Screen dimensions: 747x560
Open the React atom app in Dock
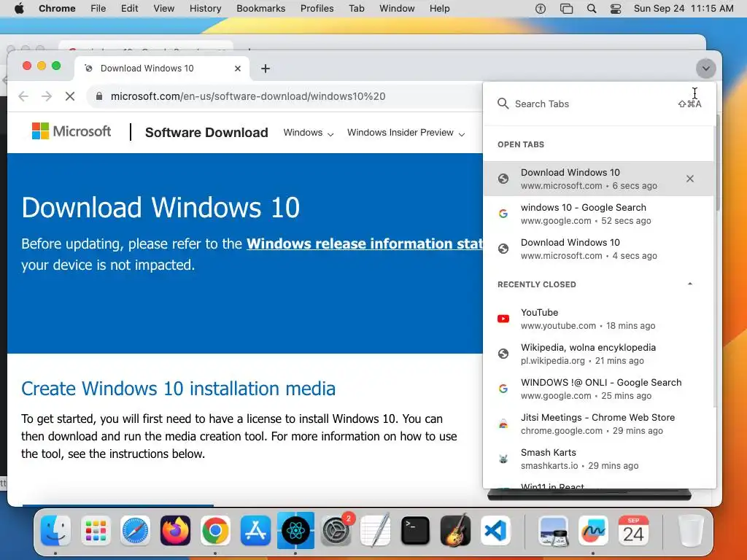point(295,531)
